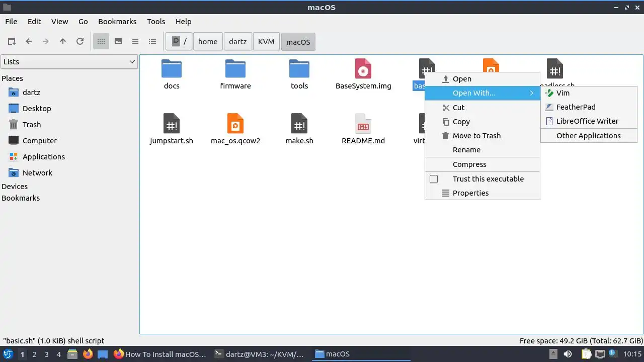Viewport: 644px width, 362px height.
Task: Choose Open in context menu
Action: pyautogui.click(x=482, y=79)
